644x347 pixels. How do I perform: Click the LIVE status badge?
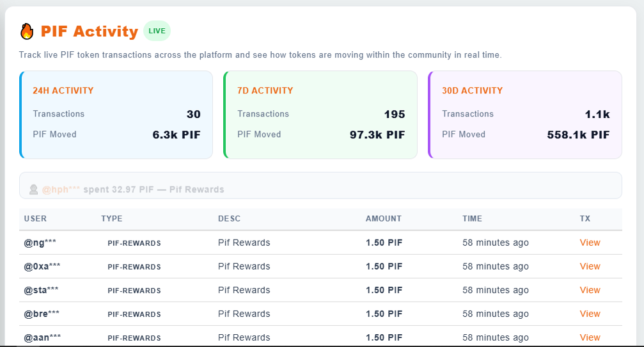pyautogui.click(x=157, y=31)
